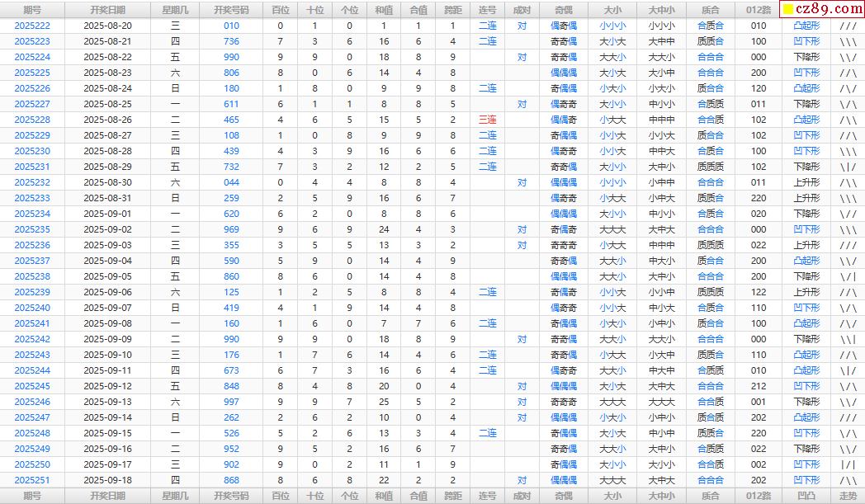Select sum value 25 in row 2025246
Image resolution: width=865 pixels, height=504 pixels.
384,402
